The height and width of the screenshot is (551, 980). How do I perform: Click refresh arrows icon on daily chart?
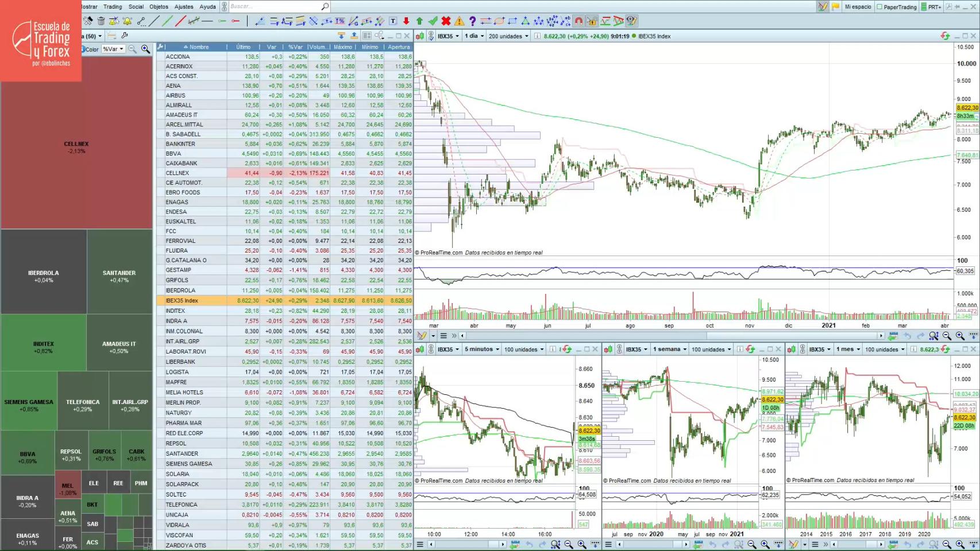pos(945,36)
